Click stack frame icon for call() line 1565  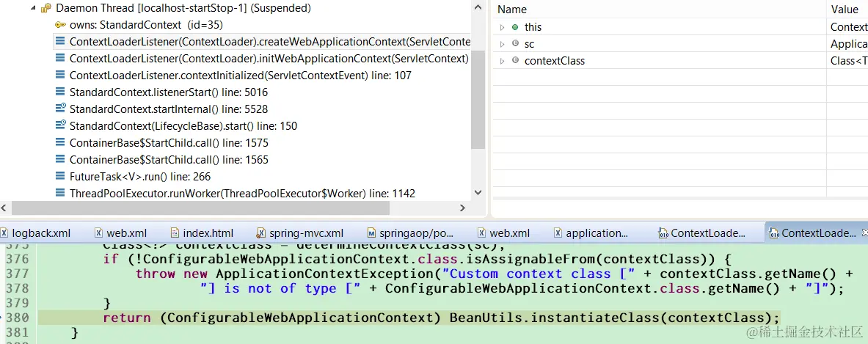click(x=61, y=160)
